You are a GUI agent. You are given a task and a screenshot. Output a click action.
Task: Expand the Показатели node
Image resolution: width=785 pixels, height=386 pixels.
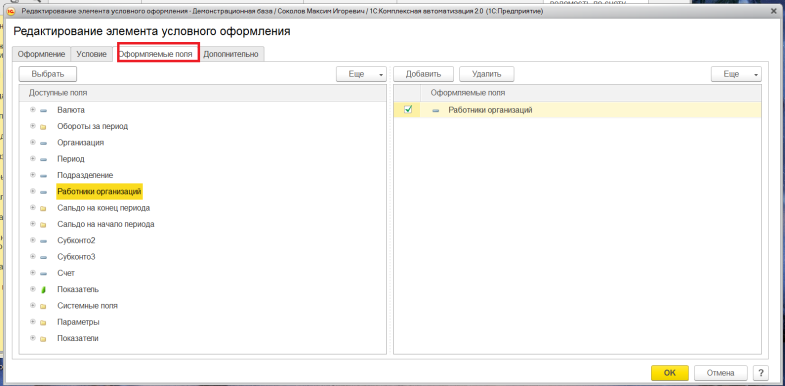click(x=33, y=338)
